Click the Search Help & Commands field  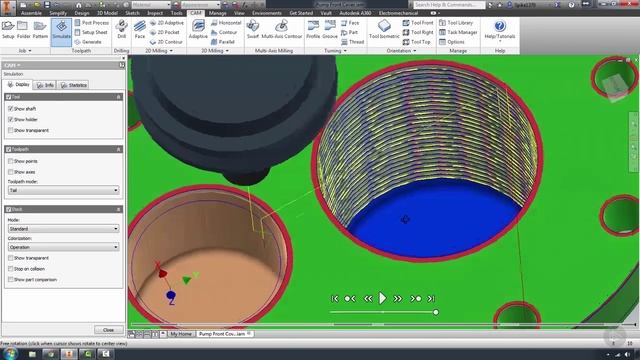pos(449,5)
